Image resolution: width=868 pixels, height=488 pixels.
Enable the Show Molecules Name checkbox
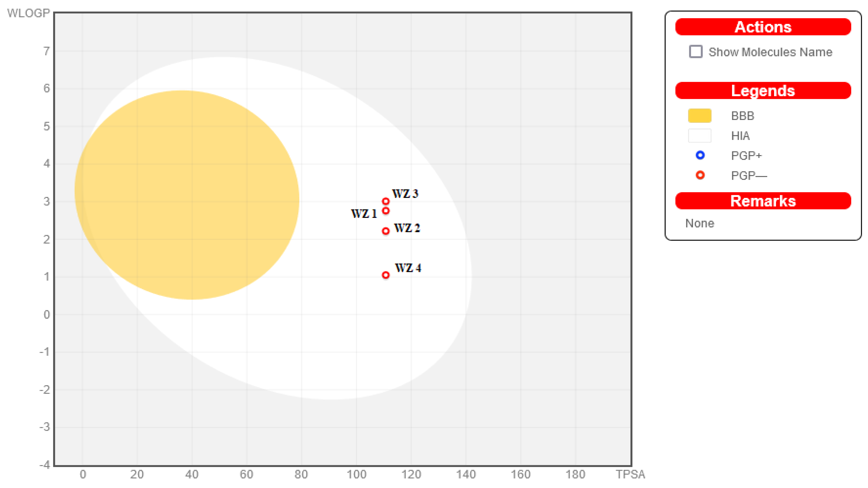click(x=695, y=52)
